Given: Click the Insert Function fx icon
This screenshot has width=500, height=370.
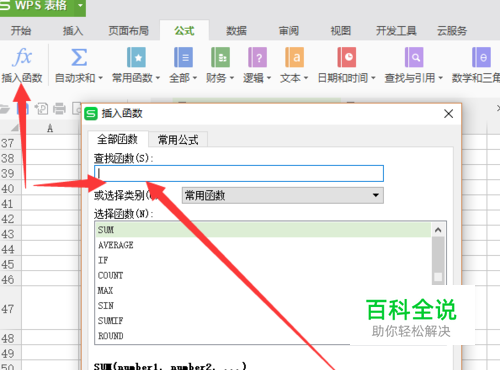Looking at the screenshot, I should [22, 57].
